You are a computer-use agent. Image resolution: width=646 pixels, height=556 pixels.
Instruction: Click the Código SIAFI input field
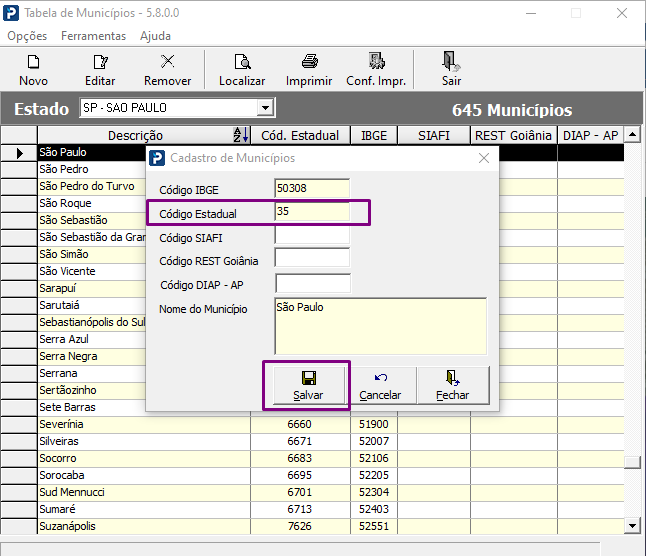pos(312,236)
